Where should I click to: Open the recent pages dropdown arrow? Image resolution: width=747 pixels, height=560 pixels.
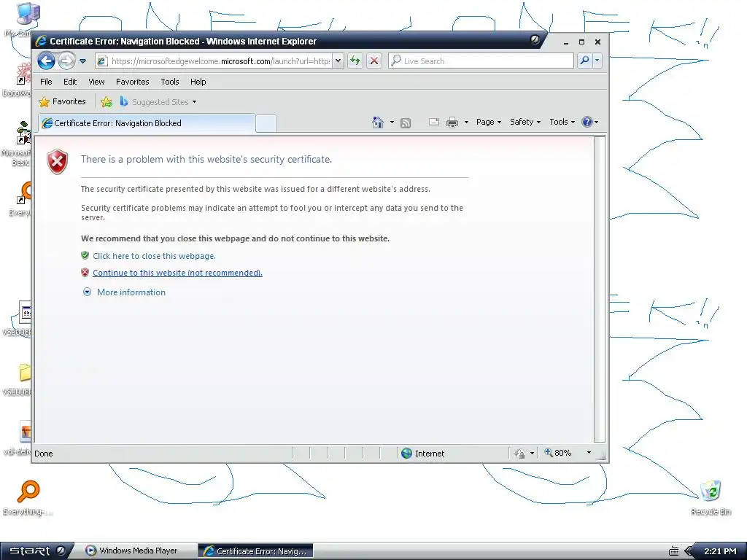click(83, 61)
